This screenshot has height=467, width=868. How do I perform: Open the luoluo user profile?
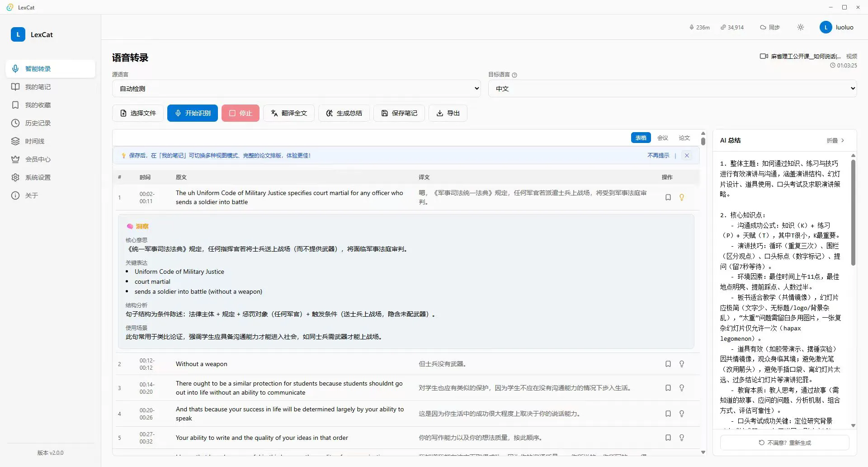837,28
